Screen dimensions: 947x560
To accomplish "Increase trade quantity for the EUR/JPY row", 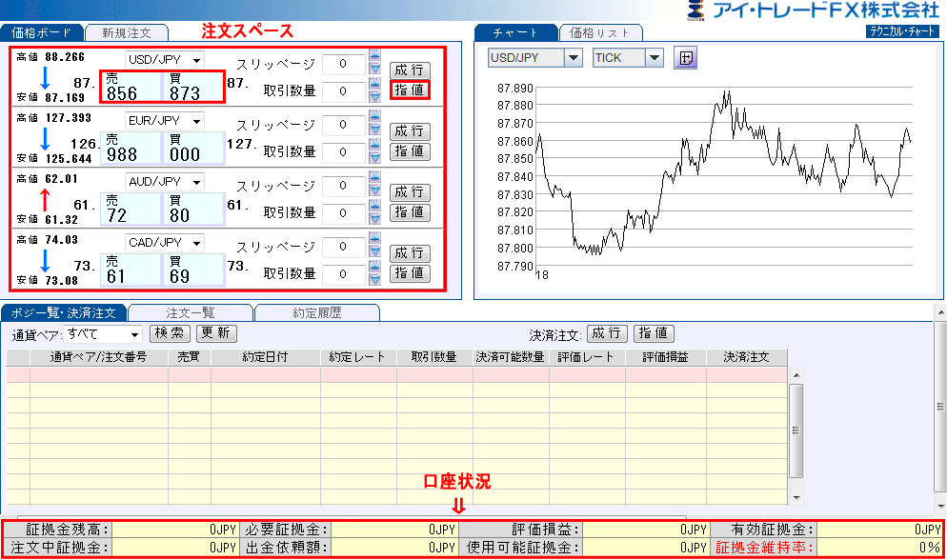I will point(375,143).
